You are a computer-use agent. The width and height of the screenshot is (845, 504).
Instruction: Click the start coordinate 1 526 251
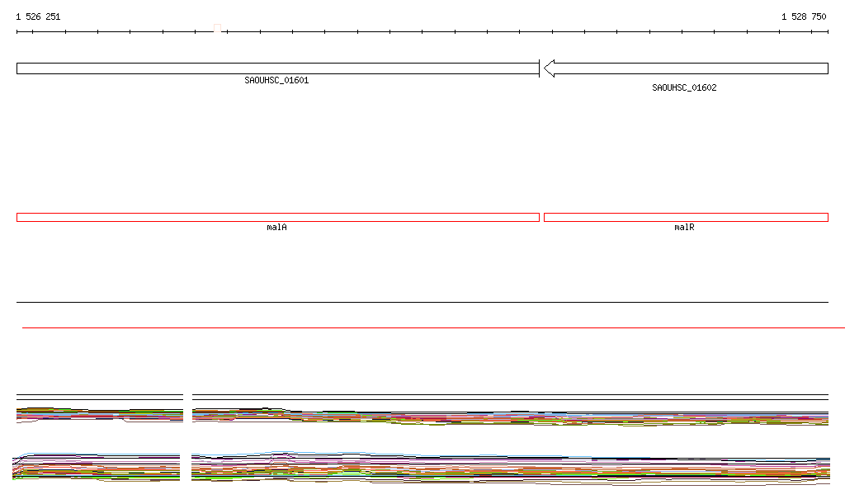pos(38,16)
